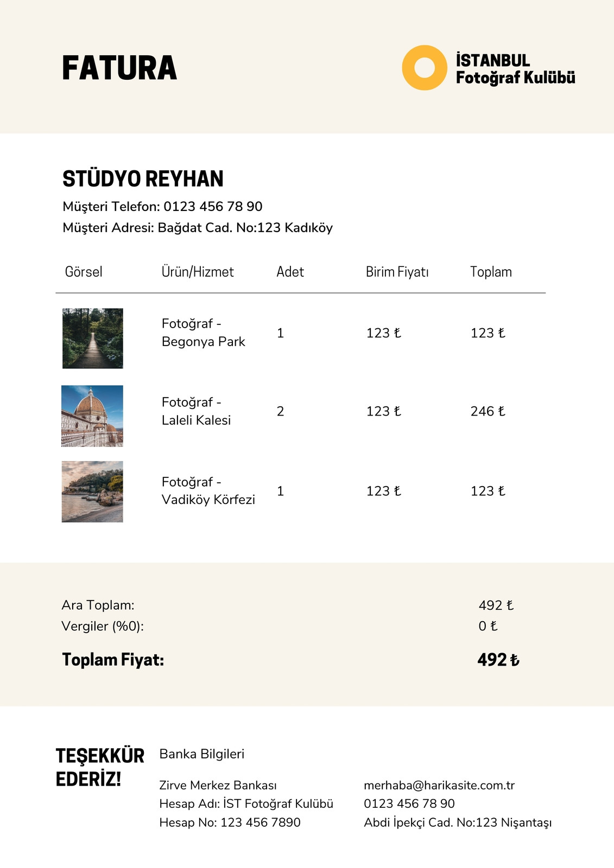Open the Laleli Kalesi dome thumbnail

tap(92, 416)
